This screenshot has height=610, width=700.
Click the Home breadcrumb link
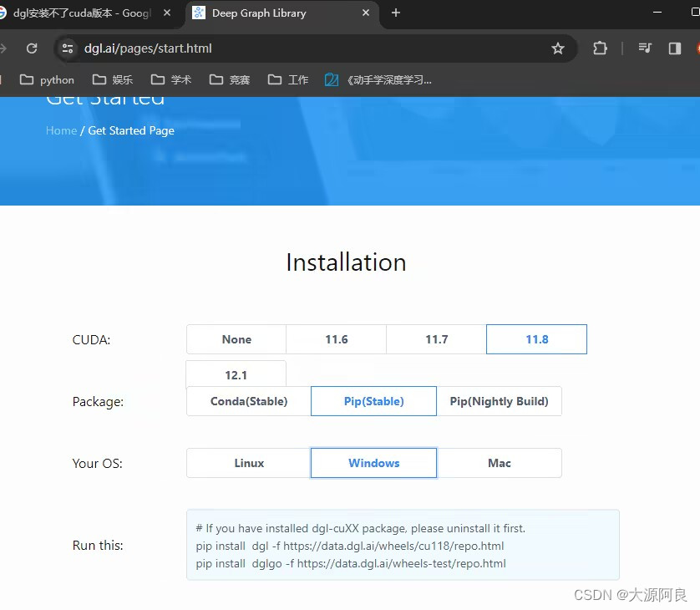click(x=61, y=130)
